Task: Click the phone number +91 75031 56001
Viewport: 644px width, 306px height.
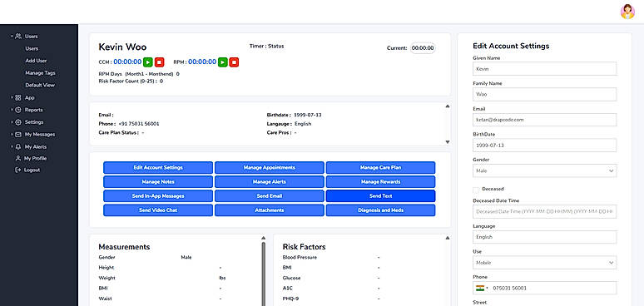Action: coord(139,124)
